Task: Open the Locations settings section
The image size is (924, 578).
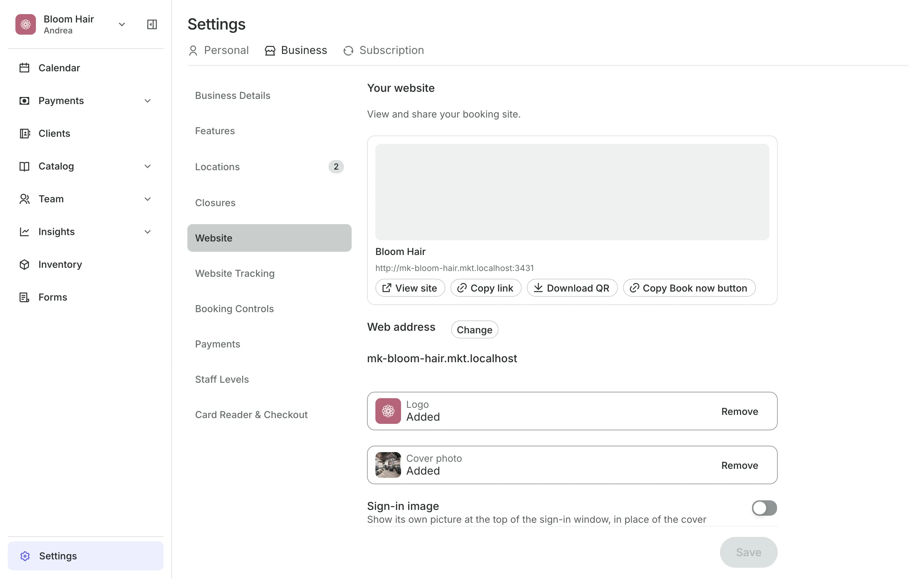Action: (x=269, y=167)
